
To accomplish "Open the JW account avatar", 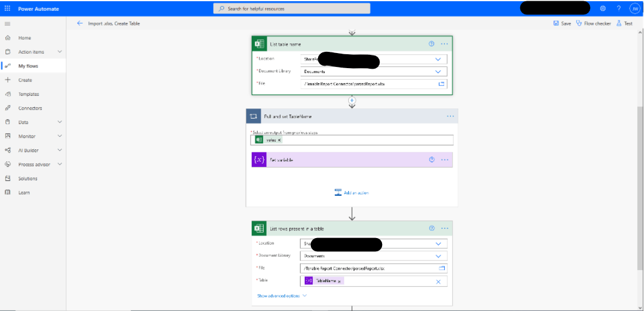I will [634, 8].
